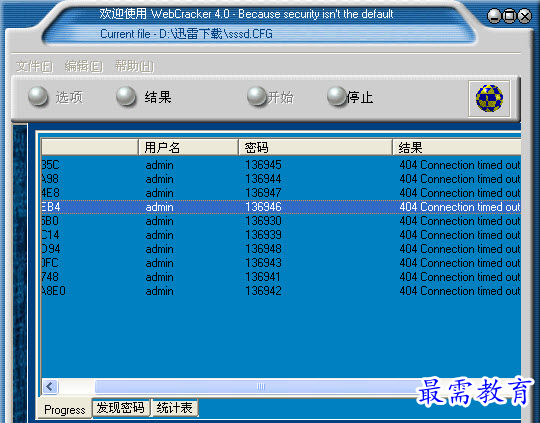Click the 结果 column header

coord(457,147)
